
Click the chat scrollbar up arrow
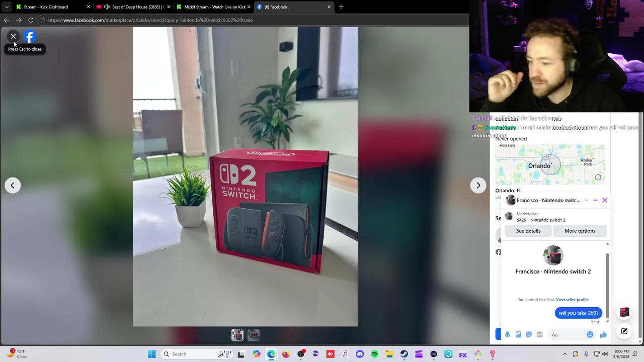tap(607, 244)
